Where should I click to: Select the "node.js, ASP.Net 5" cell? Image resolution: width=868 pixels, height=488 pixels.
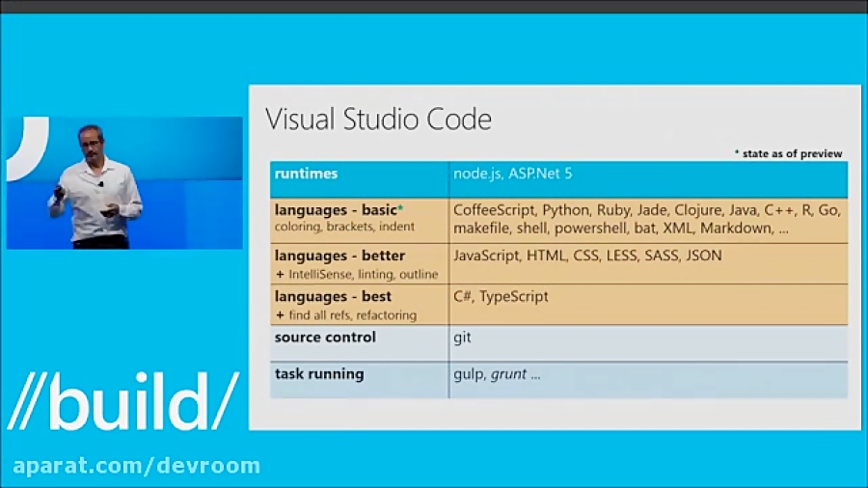[x=648, y=179]
